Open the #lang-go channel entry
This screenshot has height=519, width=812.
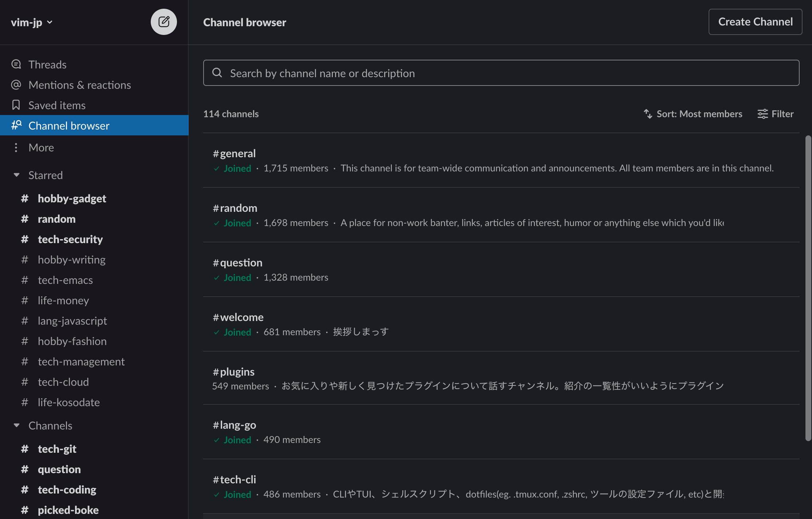point(234,425)
